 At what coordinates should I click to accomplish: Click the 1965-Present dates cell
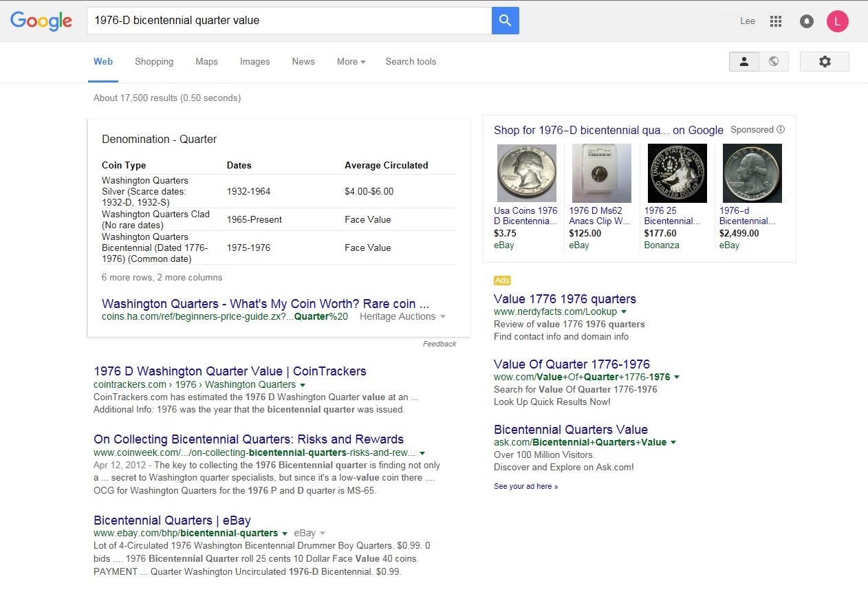(x=254, y=219)
